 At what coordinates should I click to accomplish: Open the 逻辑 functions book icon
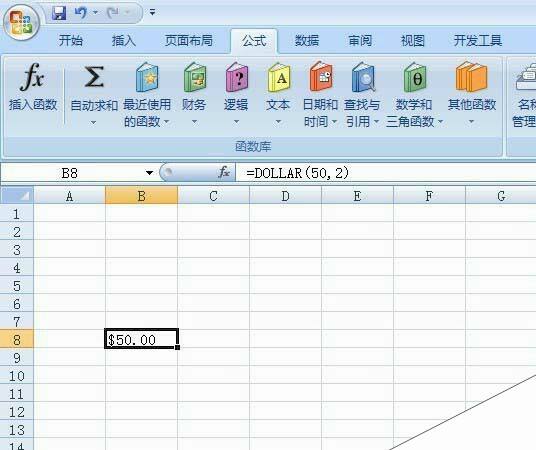237,77
